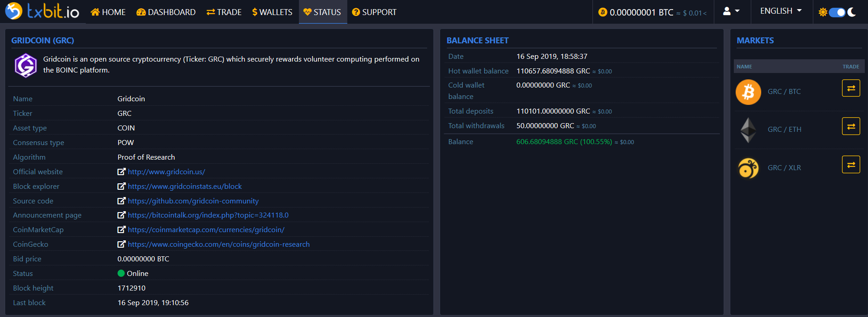868x317 pixels.
Task: Go to the DASHBOARD page
Action: (x=166, y=12)
